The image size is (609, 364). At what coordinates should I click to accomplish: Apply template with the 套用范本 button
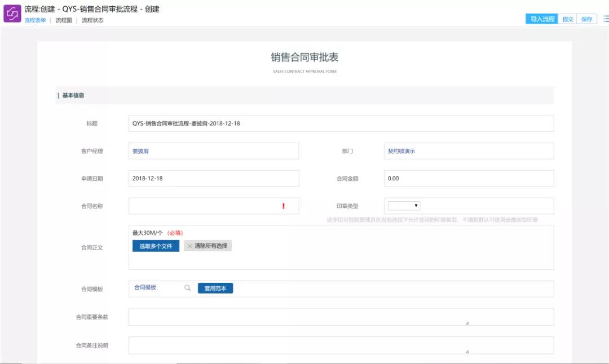(x=215, y=288)
